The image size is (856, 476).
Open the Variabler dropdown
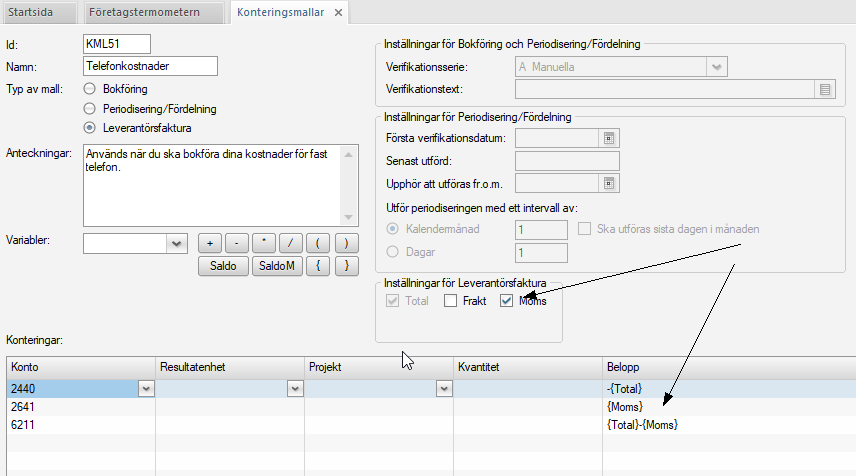pyautogui.click(x=176, y=243)
